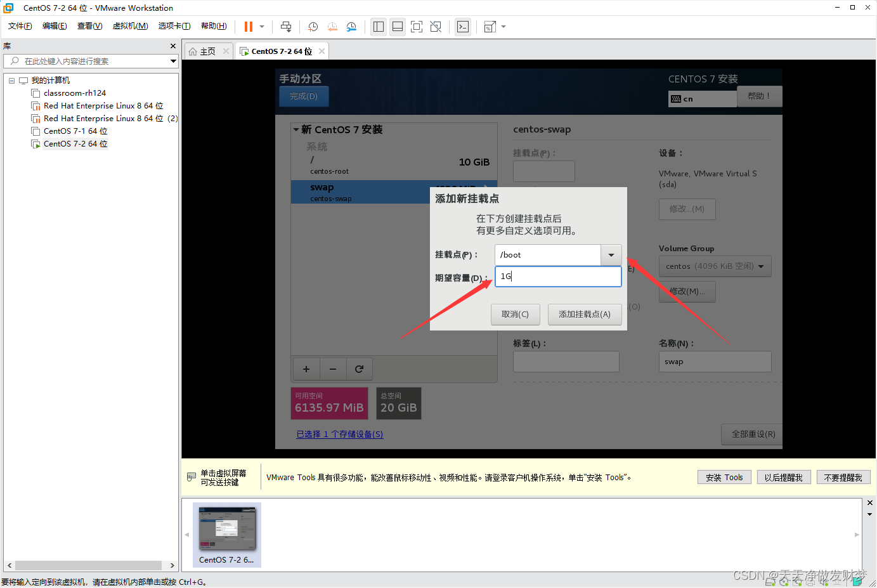Collapse the 新 CentOS 7 安装 section

tap(296, 130)
